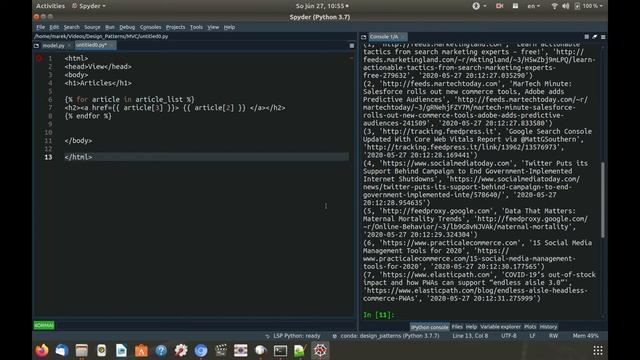This screenshot has width=640, height=360.
Task: Launch Chromium browser from the dock
Action: 201,350
